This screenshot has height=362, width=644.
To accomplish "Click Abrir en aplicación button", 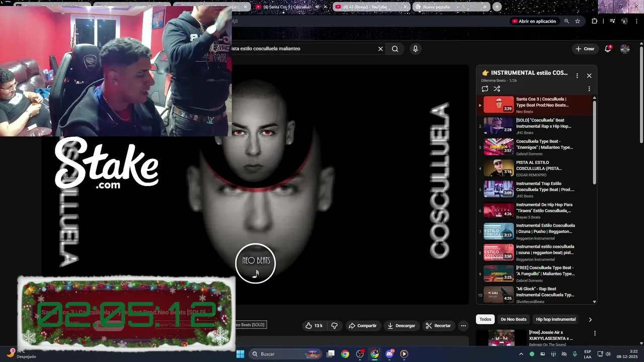I will click(x=534, y=21).
